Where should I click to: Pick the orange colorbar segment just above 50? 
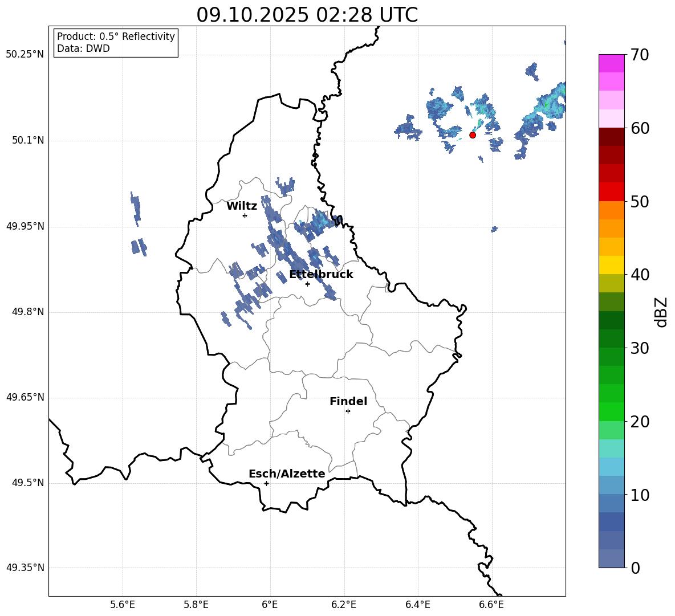[612, 210]
